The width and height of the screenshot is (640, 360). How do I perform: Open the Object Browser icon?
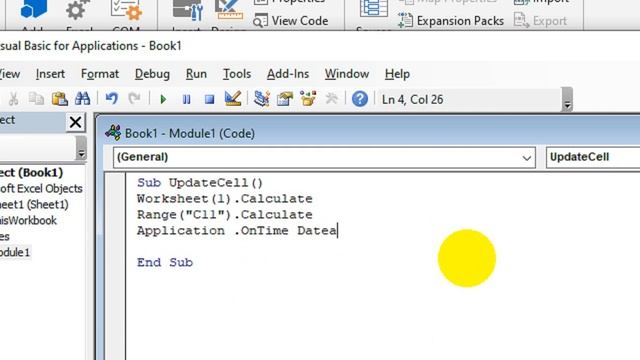pos(308,99)
